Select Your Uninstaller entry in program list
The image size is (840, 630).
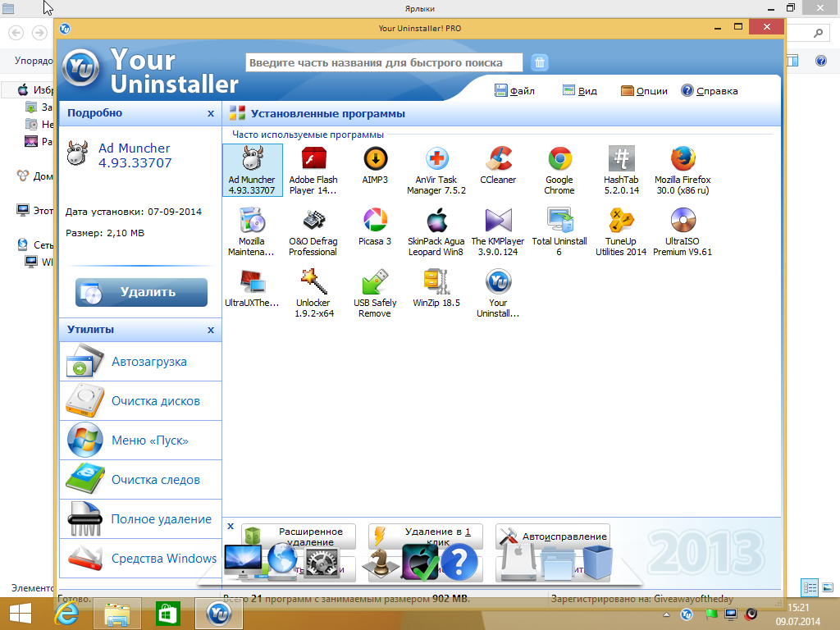(x=498, y=294)
